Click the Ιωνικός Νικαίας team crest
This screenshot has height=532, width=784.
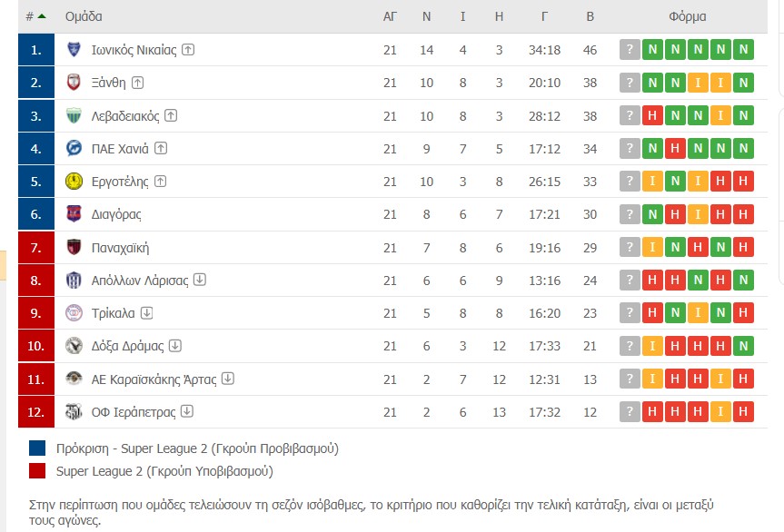pos(74,50)
